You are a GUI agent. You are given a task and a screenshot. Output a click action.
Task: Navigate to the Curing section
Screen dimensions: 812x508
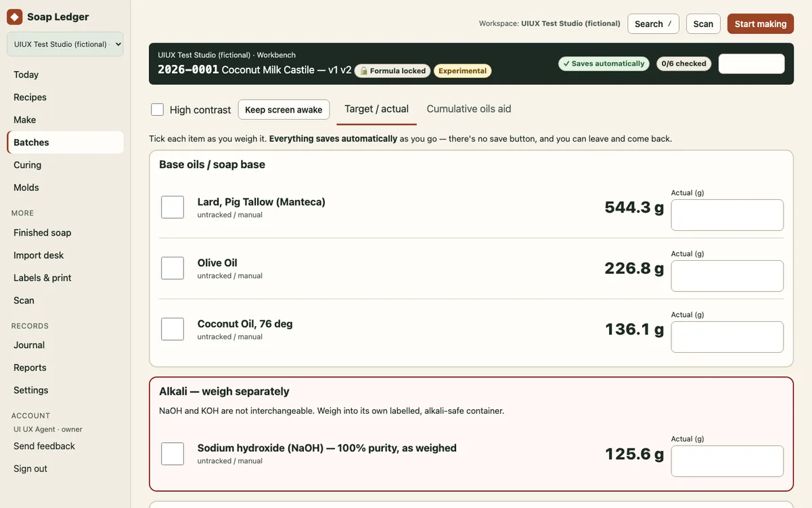tap(65, 165)
